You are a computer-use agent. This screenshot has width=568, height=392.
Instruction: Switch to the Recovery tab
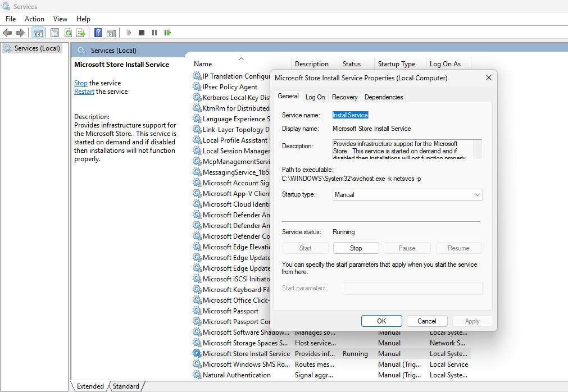coord(344,97)
